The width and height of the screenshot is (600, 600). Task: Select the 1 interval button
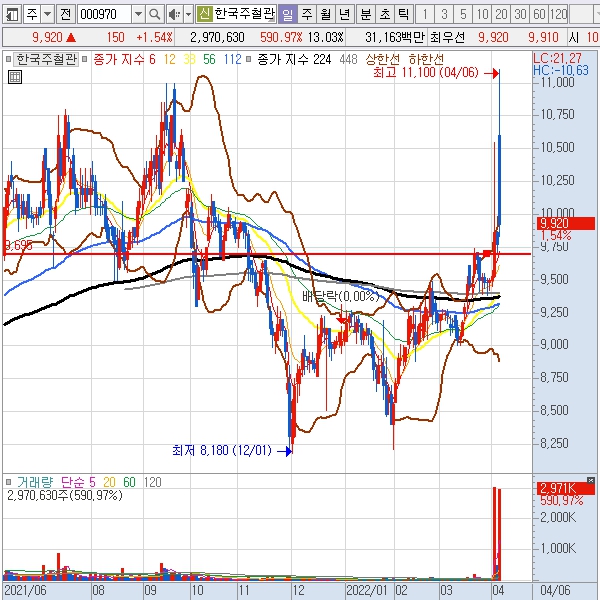click(x=424, y=15)
